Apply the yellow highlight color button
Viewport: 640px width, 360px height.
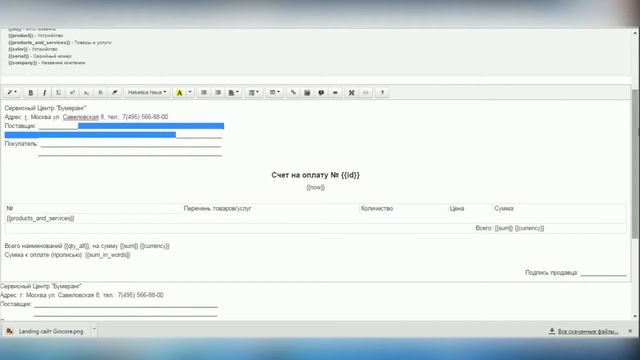pyautogui.click(x=179, y=93)
